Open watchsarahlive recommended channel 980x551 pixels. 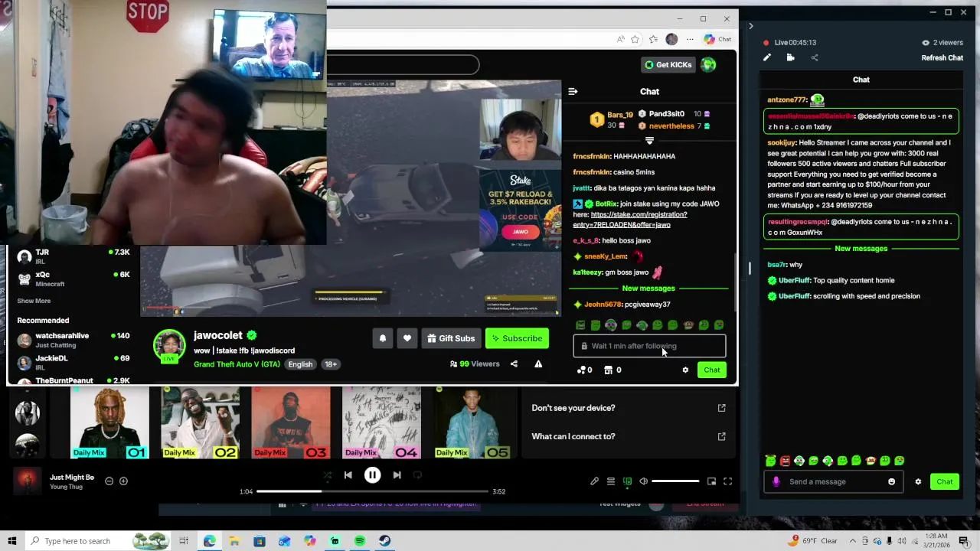click(x=73, y=340)
